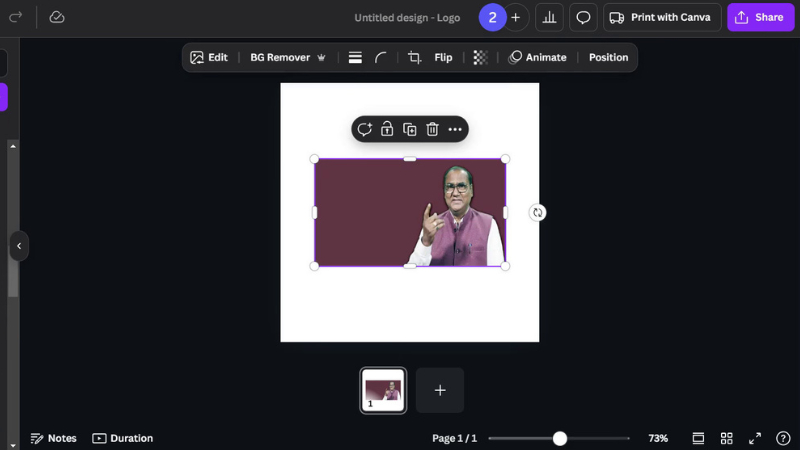Open grid view icon
Image resolution: width=800 pixels, height=450 pixels.
727,438
